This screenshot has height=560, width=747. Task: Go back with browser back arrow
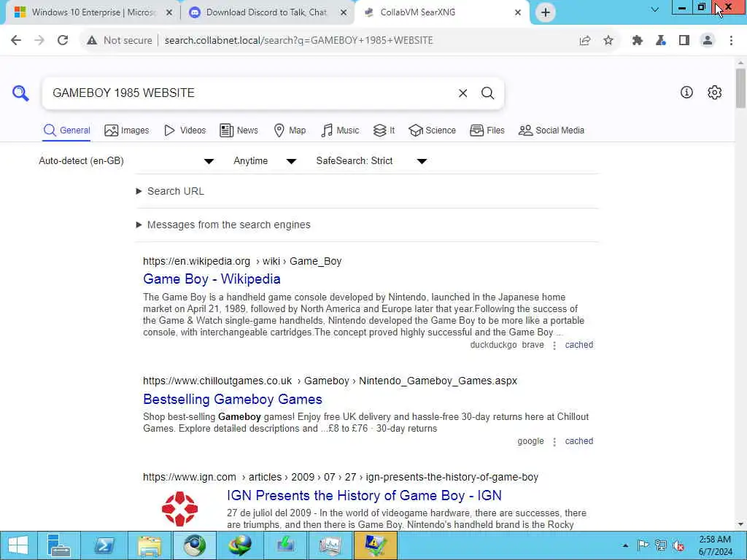pos(16,41)
